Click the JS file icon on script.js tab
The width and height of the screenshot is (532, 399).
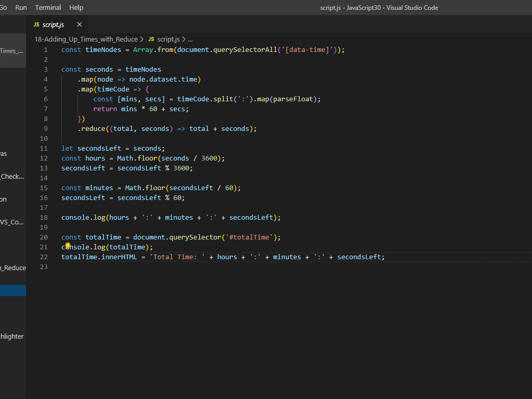click(x=36, y=24)
